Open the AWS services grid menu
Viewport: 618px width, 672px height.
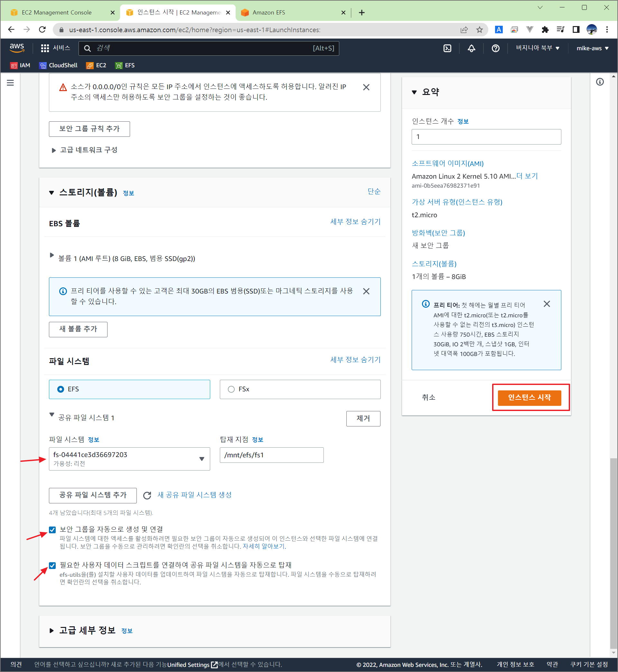click(45, 48)
